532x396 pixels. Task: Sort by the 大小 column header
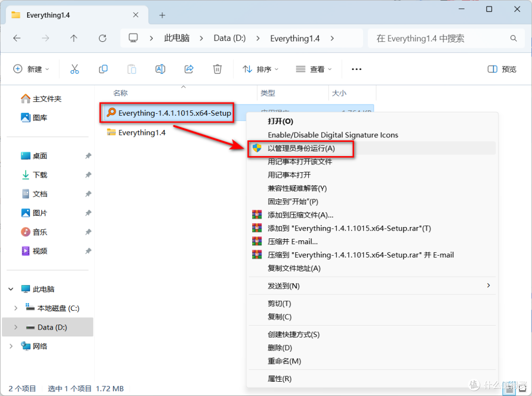click(x=339, y=93)
